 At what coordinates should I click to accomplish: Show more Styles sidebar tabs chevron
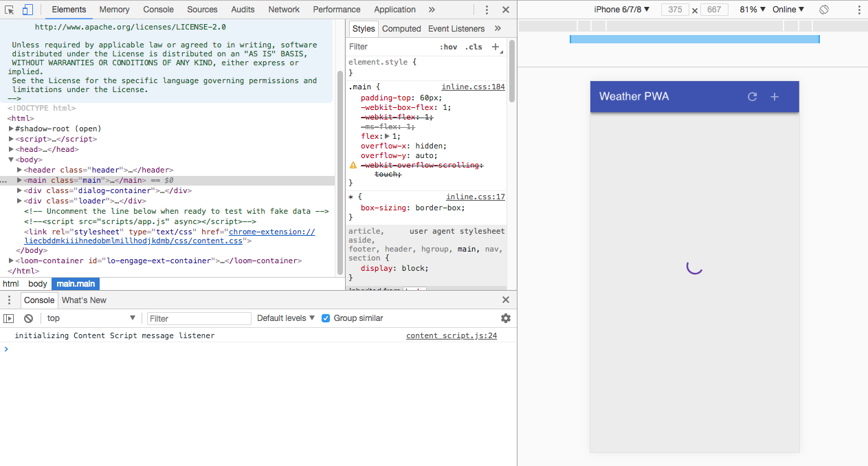click(x=498, y=29)
